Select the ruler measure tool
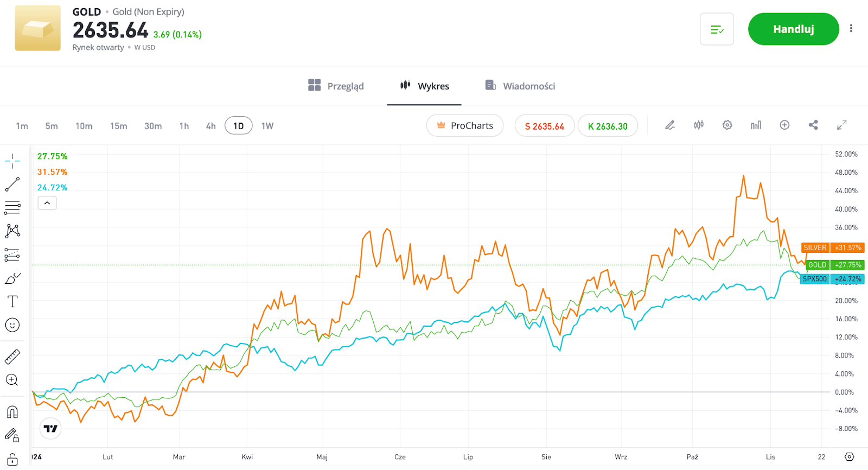This screenshot has width=868, height=470. [12, 357]
